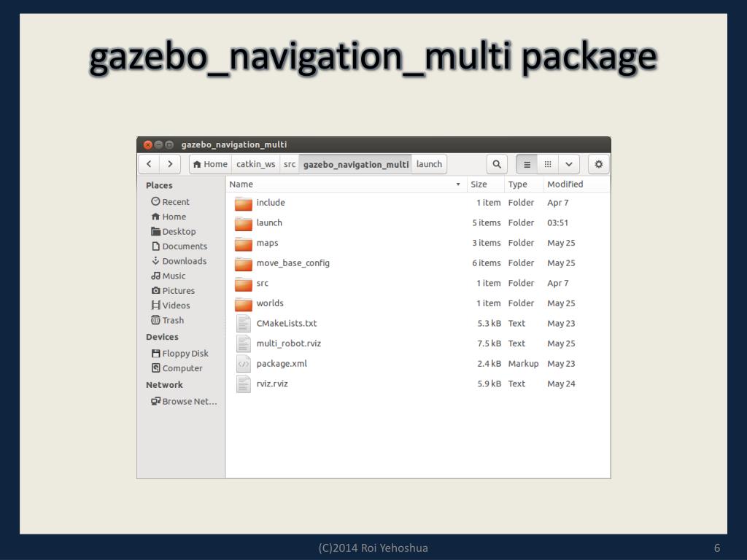Jump to catkin_ws in the path bar
This screenshot has height=560, width=747.
(256, 164)
